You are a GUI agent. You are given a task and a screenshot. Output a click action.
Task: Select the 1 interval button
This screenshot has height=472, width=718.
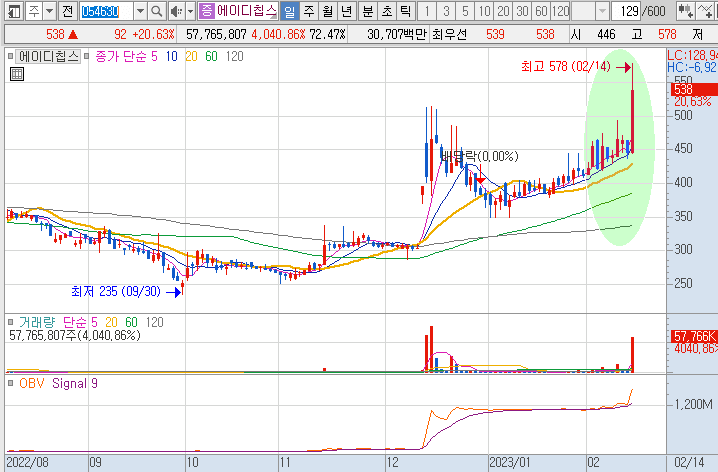point(427,11)
